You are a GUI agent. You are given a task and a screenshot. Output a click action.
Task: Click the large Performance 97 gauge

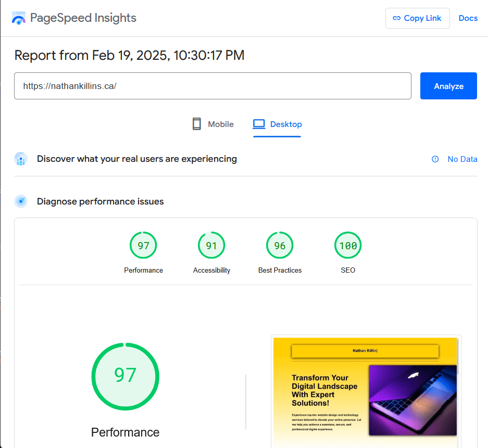click(x=125, y=376)
